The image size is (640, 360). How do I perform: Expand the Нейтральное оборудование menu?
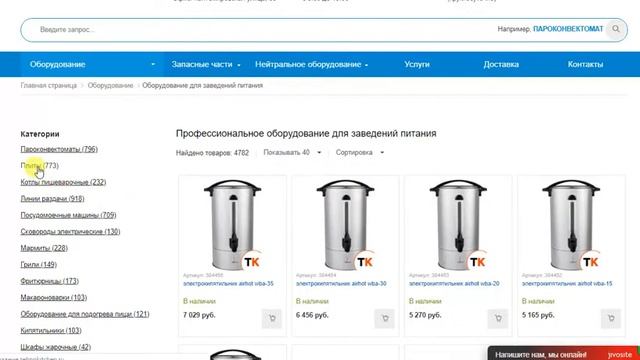pos(311,64)
